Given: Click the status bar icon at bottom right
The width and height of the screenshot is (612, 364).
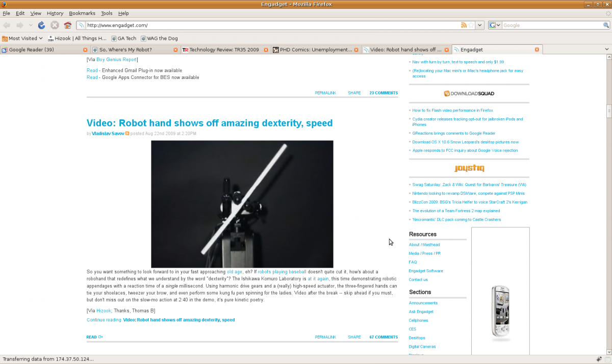Looking at the screenshot, I should coord(599,359).
